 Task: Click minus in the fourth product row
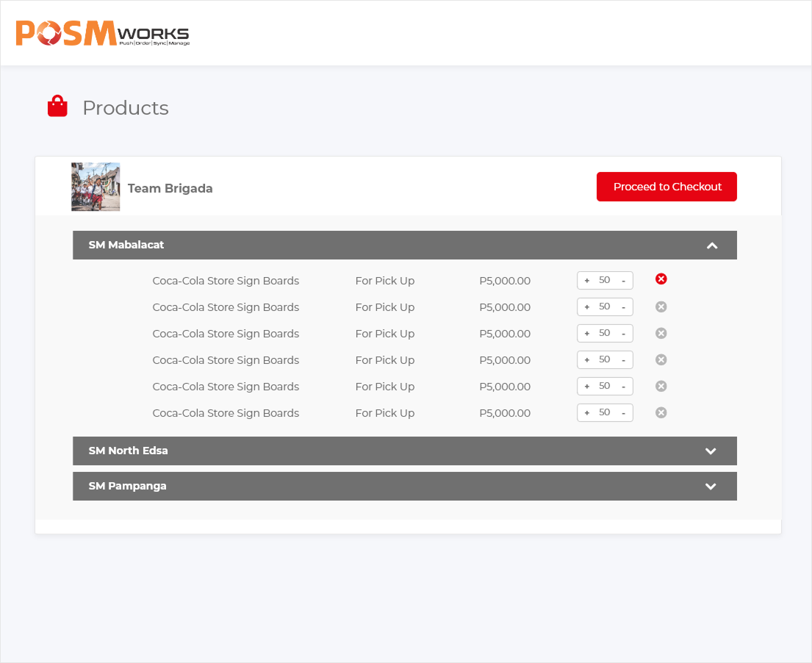click(623, 360)
